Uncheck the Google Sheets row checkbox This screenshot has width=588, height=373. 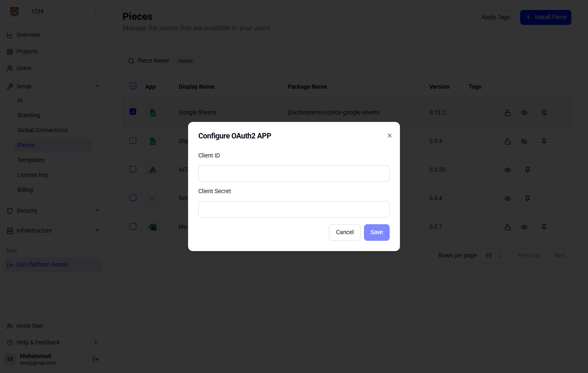coord(133,111)
